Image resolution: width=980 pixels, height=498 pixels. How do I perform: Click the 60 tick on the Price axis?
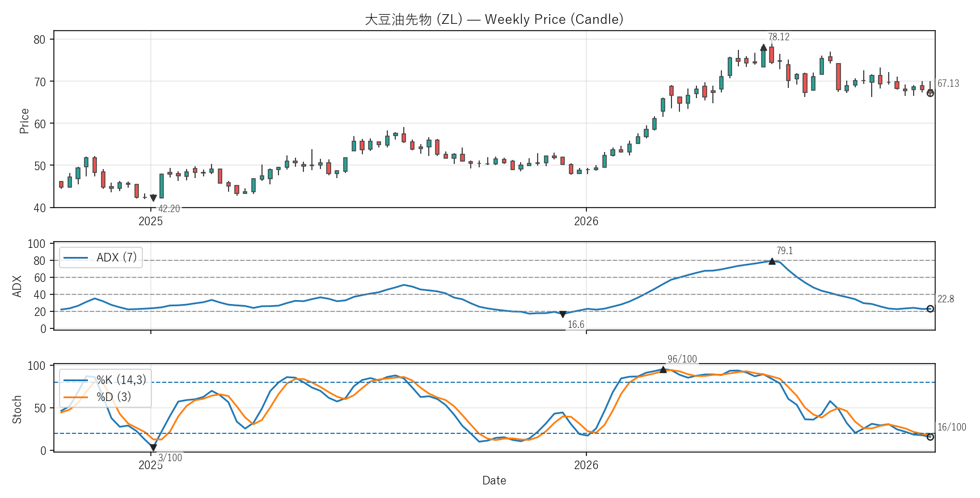40,124
